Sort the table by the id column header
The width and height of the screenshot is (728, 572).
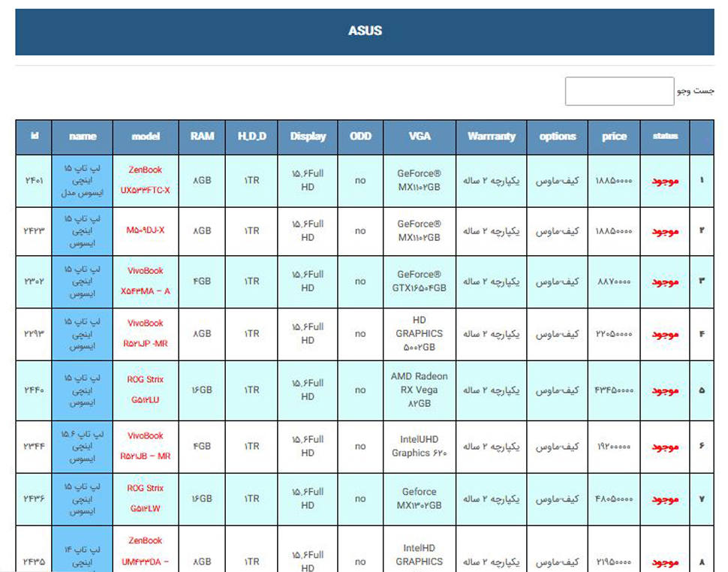point(34,137)
